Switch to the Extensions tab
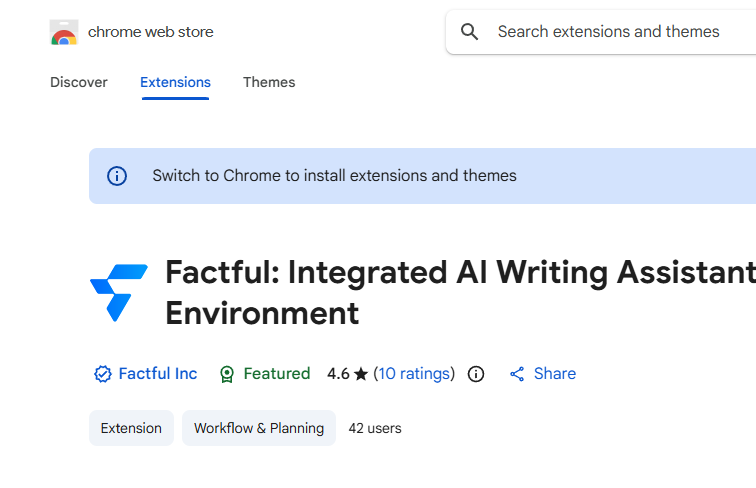This screenshot has height=488, width=756. click(x=176, y=82)
